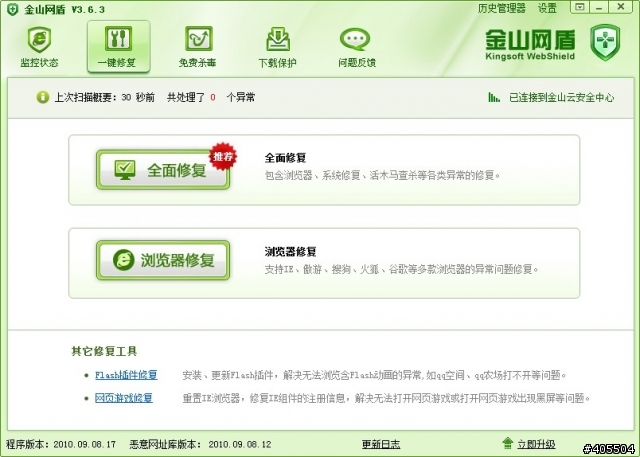Open the 免费杀毒 free antivirus tab
The width and height of the screenshot is (640, 457).
coord(198,47)
